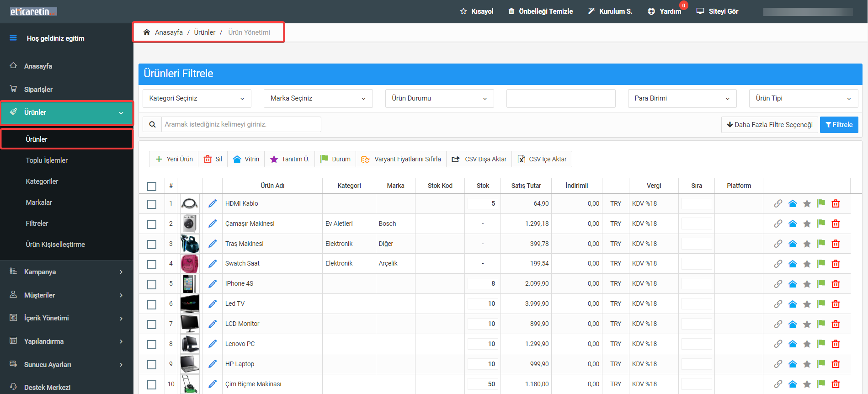This screenshot has width=868, height=394.
Task: Show Daha Fazla Filtre Seçeneği options
Action: click(770, 124)
